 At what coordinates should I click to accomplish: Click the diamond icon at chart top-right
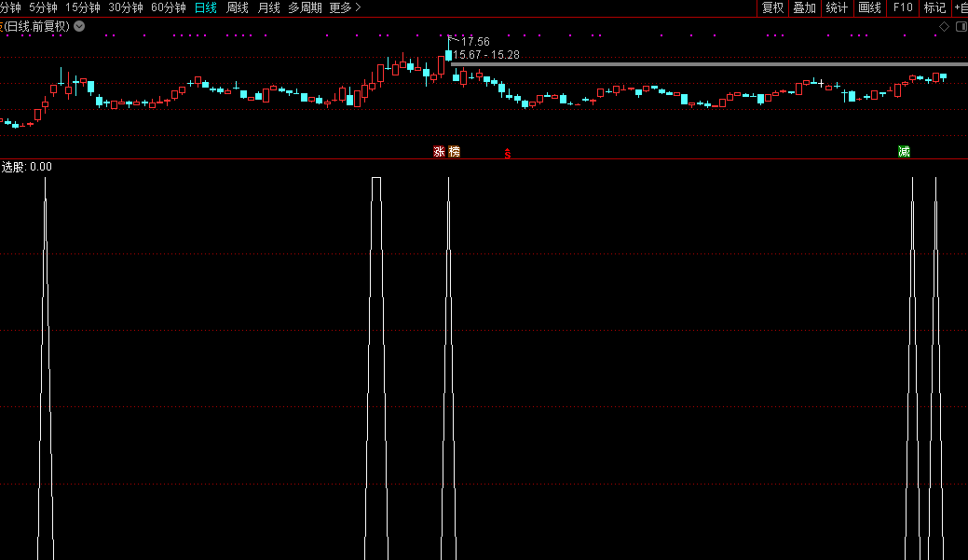tap(944, 26)
